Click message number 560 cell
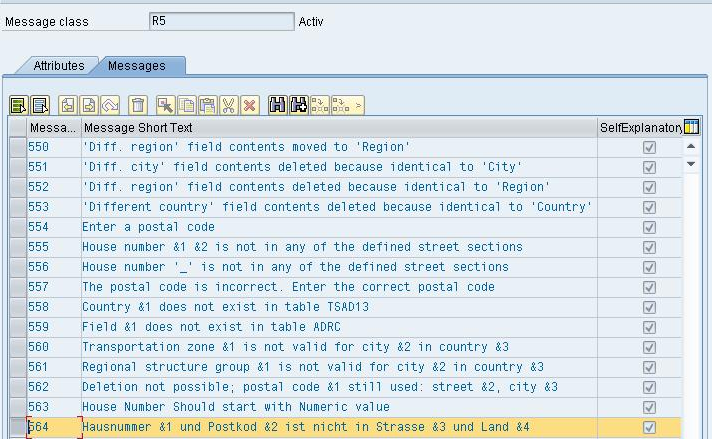This screenshot has height=439, width=712. pos(54,347)
